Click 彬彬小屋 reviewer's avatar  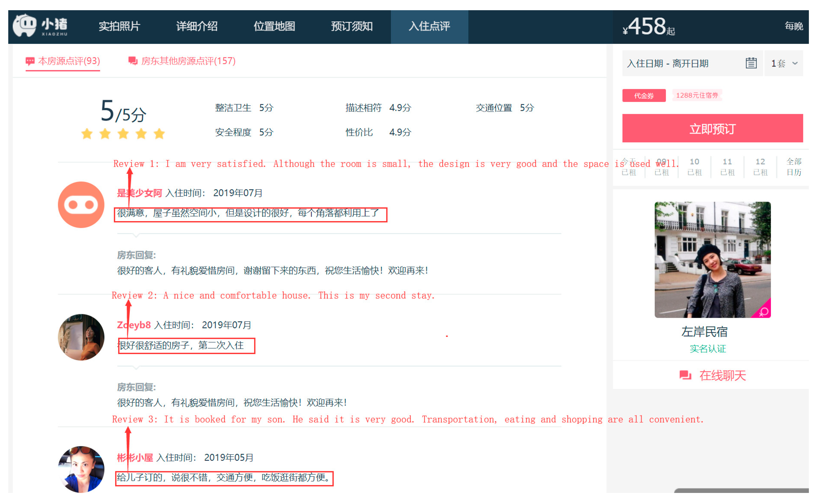[81, 469]
